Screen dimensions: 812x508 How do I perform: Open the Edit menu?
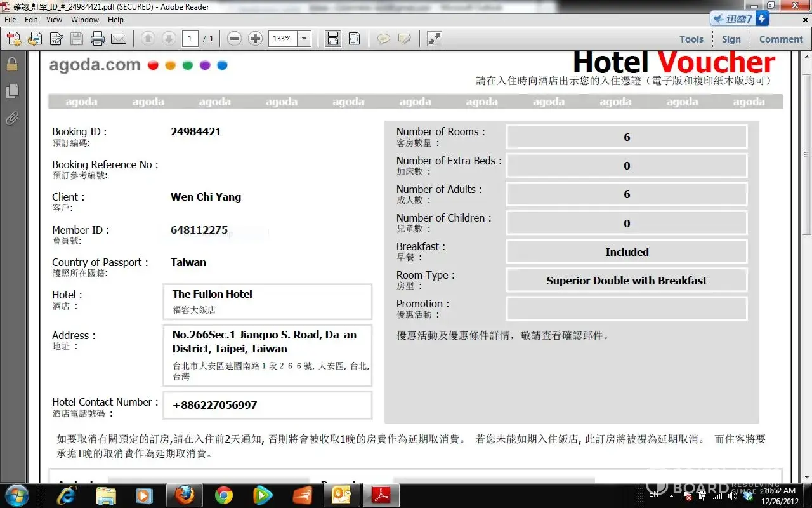tap(31, 20)
